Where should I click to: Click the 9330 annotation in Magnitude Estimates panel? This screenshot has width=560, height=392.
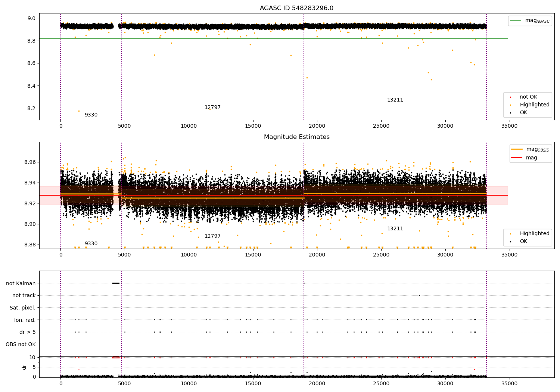[x=91, y=244]
